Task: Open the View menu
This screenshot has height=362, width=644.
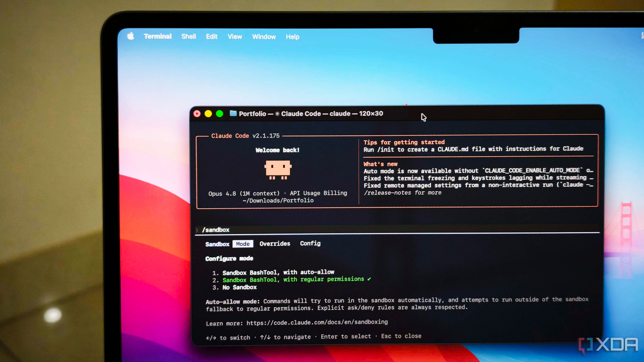Action: [235, 37]
